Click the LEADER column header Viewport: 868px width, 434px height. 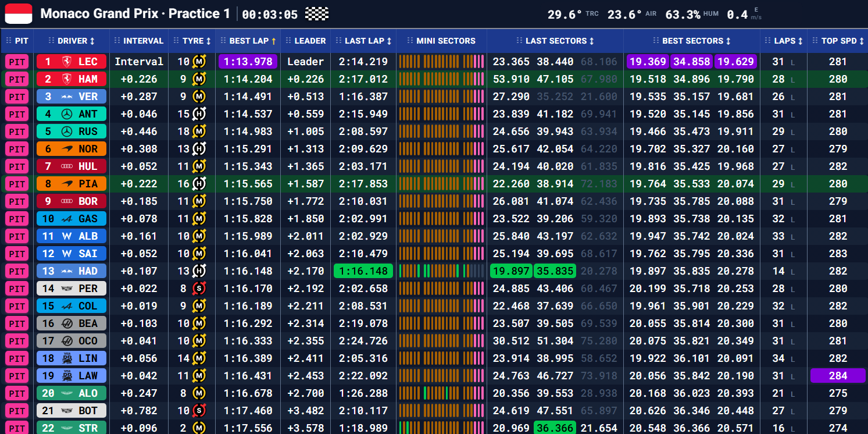tap(306, 41)
